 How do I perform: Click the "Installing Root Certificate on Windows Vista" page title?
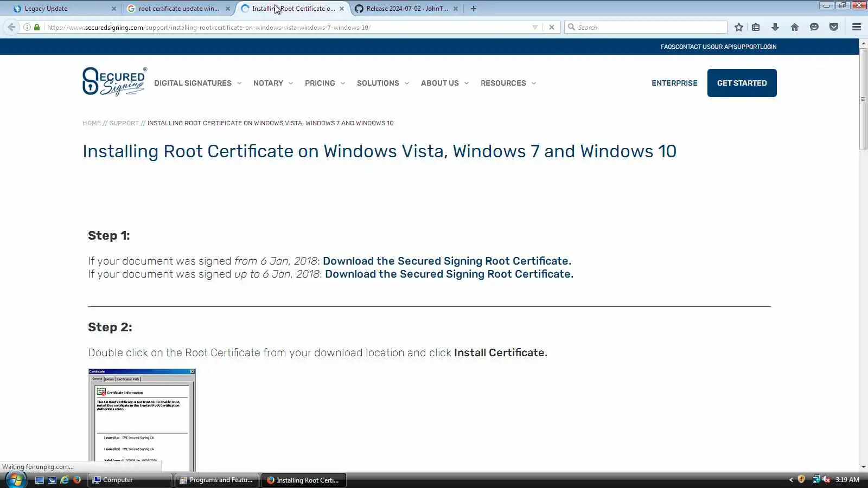tap(380, 151)
